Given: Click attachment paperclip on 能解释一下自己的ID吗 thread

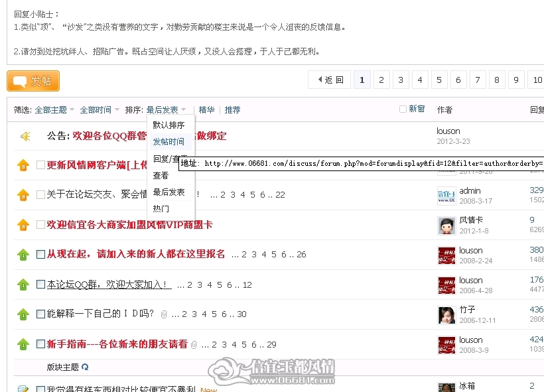Looking at the screenshot, I should click(164, 314).
